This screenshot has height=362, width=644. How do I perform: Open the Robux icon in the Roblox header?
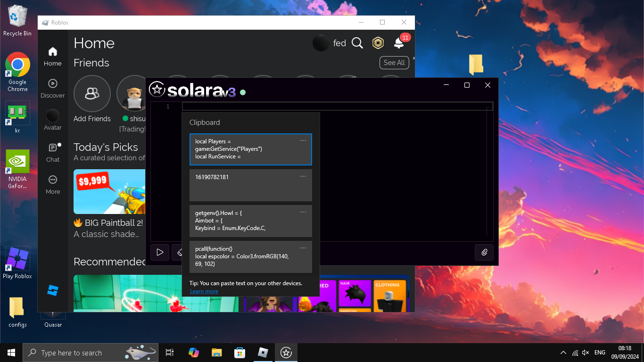point(378,43)
